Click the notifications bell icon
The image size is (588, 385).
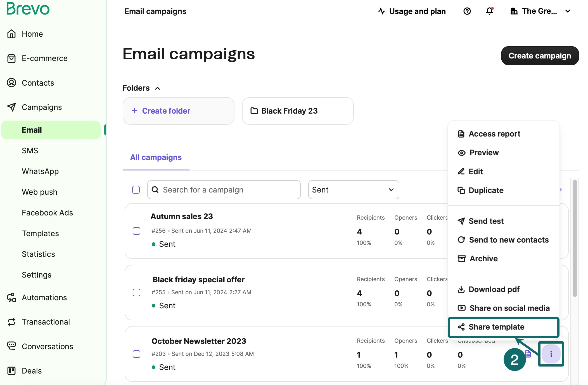tap(489, 11)
